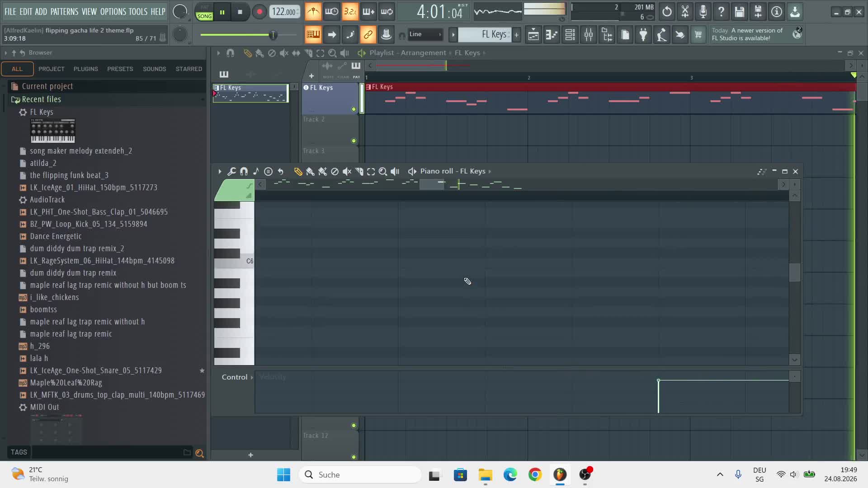Open the plugin picker plug icon

(643, 34)
